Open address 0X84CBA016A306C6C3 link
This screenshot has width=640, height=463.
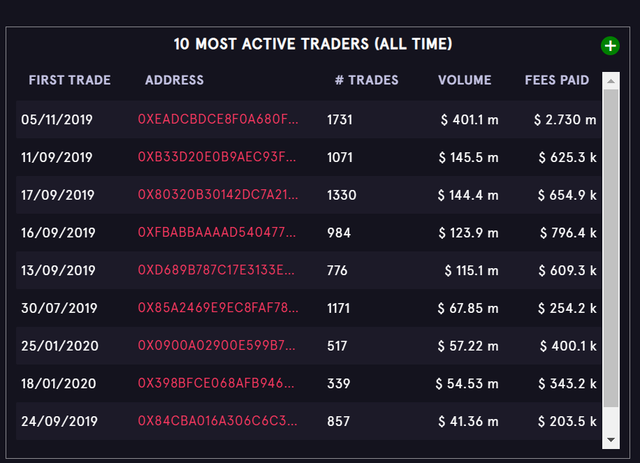pos(218,421)
